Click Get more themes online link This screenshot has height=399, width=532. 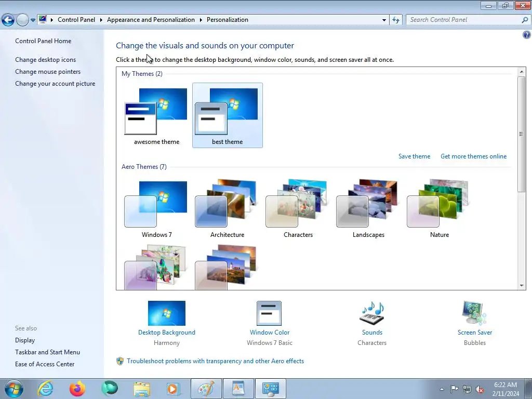tap(473, 156)
